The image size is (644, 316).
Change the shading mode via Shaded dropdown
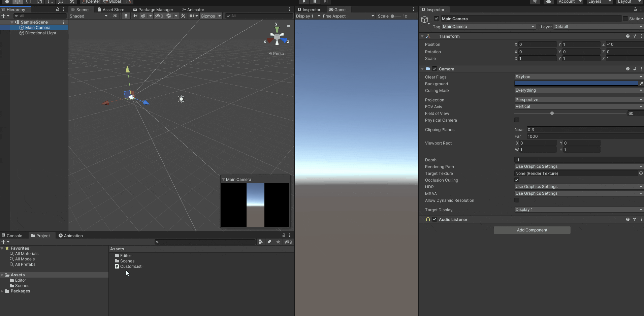[x=89, y=16]
